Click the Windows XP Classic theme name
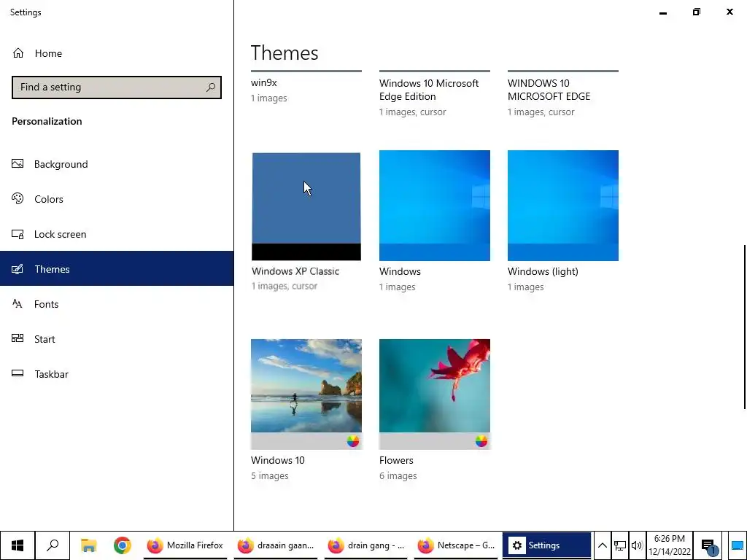Image resolution: width=747 pixels, height=560 pixels. coord(295,271)
